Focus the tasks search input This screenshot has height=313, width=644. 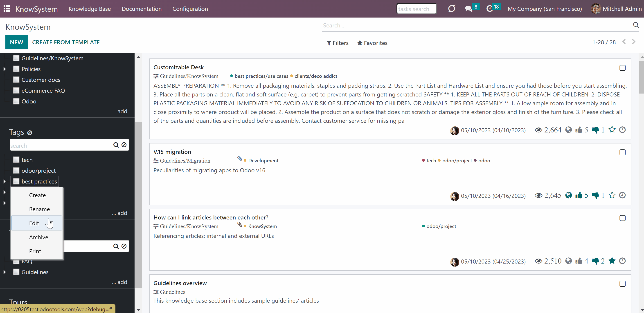[x=417, y=9]
